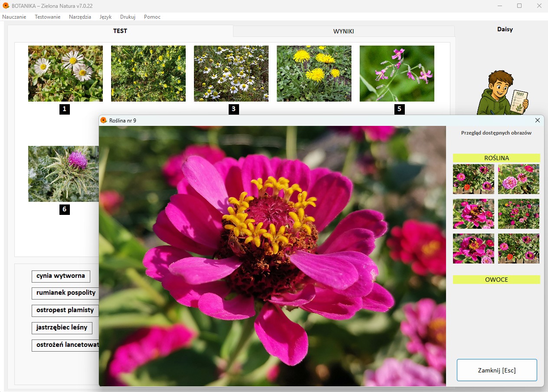Image resolution: width=548 pixels, height=392 pixels.
Task: Open the Nauczanie menu
Action: pos(14,17)
